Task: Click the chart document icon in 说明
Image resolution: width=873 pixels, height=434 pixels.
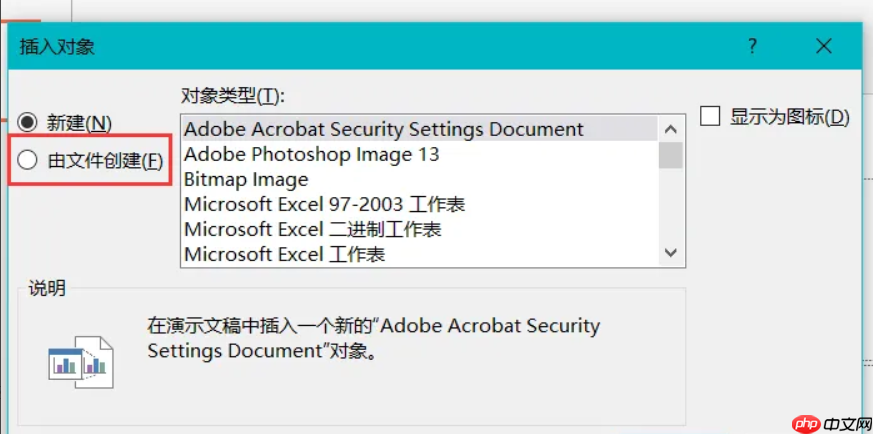Action: (80, 361)
